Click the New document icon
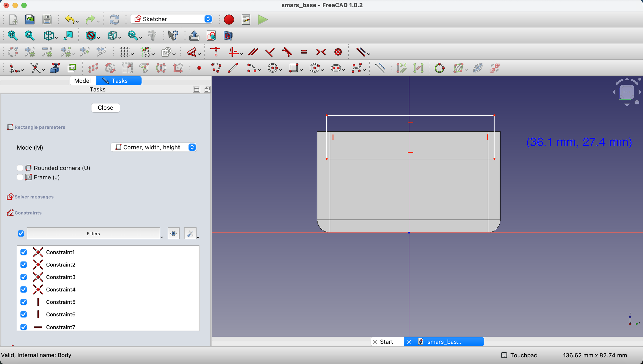 pos(13,19)
